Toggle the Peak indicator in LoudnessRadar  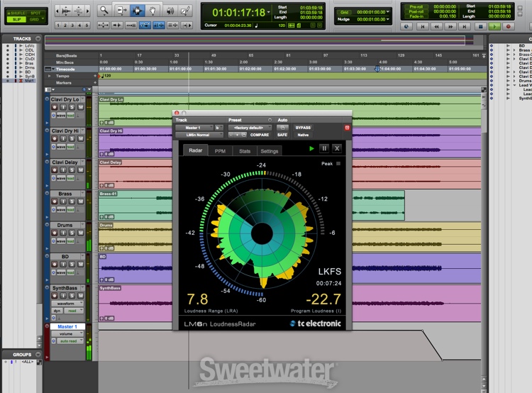tap(338, 164)
